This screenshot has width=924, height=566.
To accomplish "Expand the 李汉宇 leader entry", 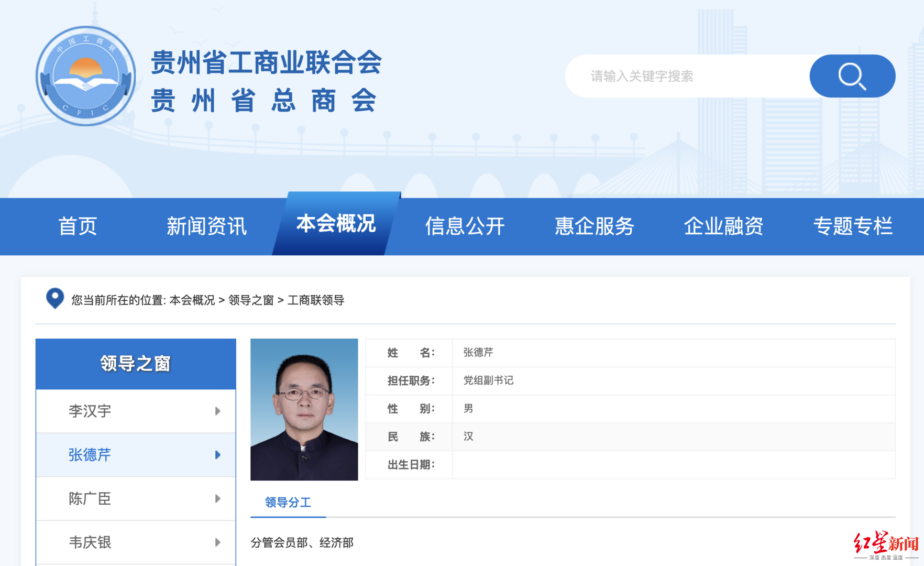I will click(x=89, y=411).
